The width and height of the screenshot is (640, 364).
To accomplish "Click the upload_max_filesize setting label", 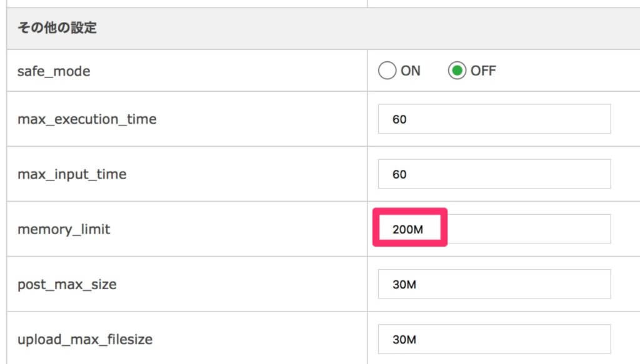I will click(85, 340).
